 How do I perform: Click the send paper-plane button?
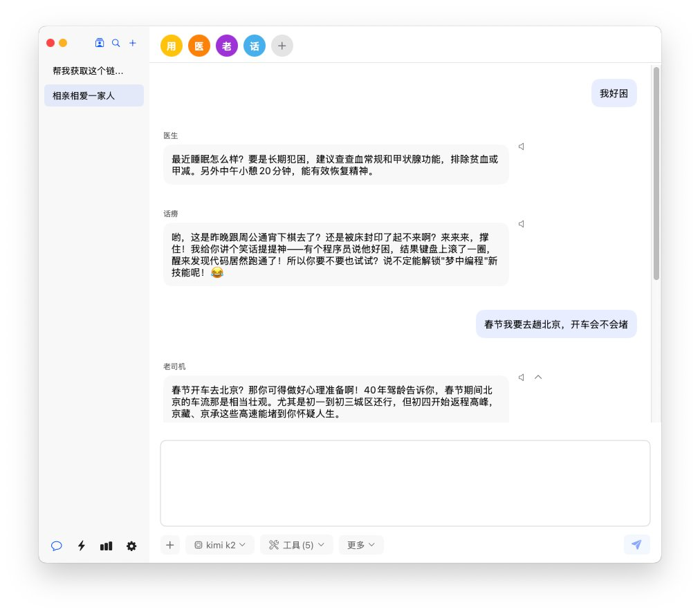click(636, 545)
